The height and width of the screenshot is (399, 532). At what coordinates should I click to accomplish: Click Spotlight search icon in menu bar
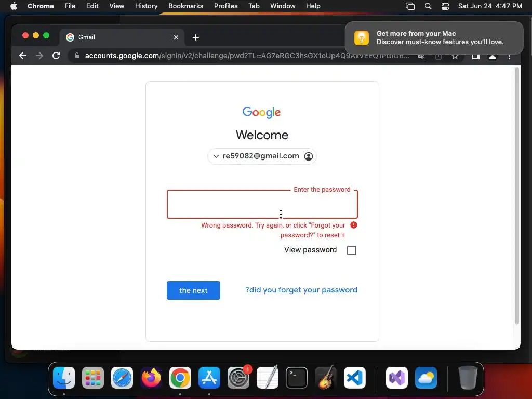coord(428,6)
